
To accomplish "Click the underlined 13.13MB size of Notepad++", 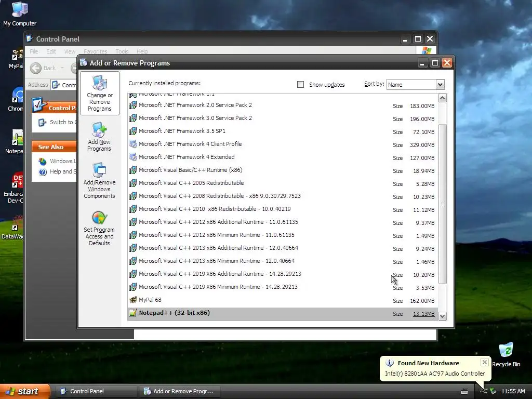I will 423,314.
